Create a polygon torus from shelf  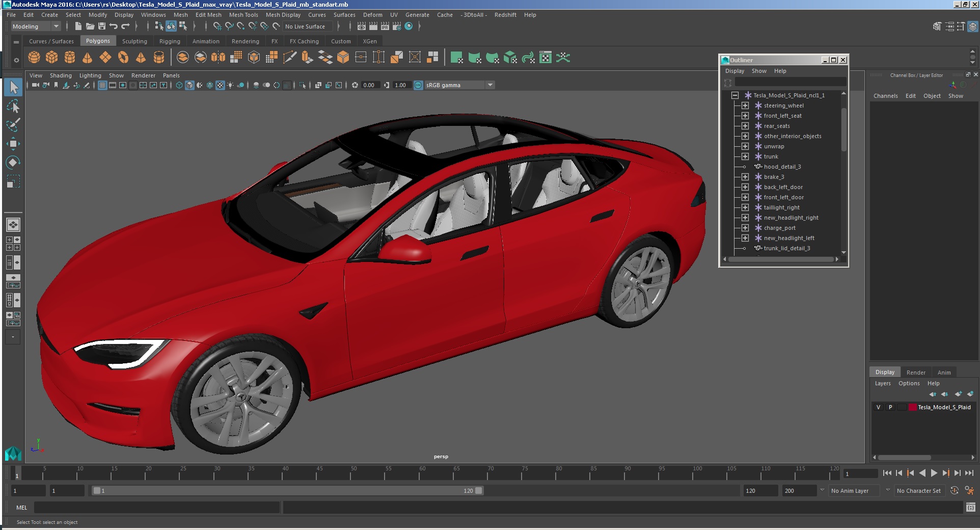point(123,58)
